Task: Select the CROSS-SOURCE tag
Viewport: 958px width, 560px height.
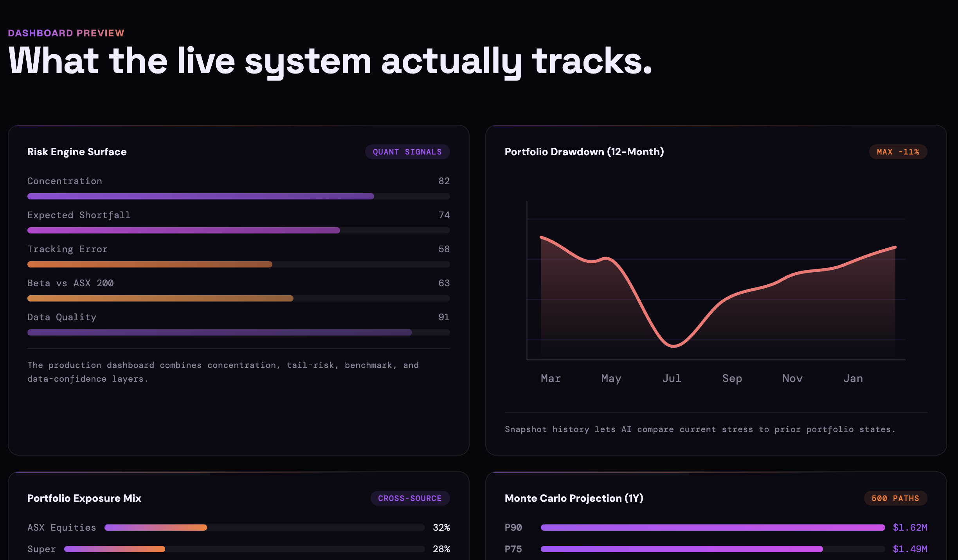Action: pyautogui.click(x=410, y=498)
